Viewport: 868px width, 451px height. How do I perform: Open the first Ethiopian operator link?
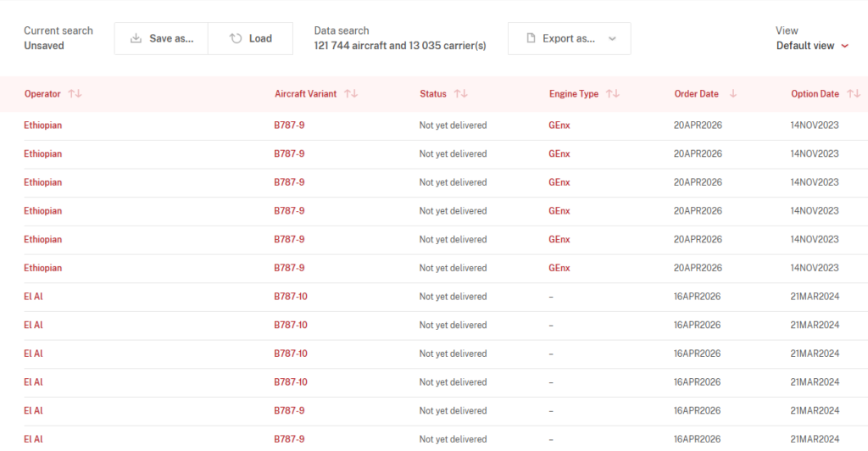pyautogui.click(x=42, y=125)
